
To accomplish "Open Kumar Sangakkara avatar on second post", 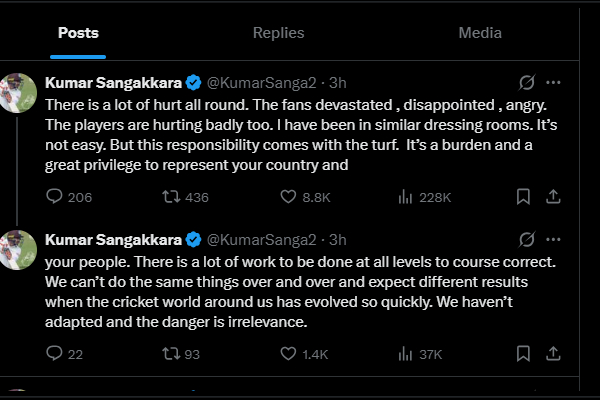I will click(18, 250).
